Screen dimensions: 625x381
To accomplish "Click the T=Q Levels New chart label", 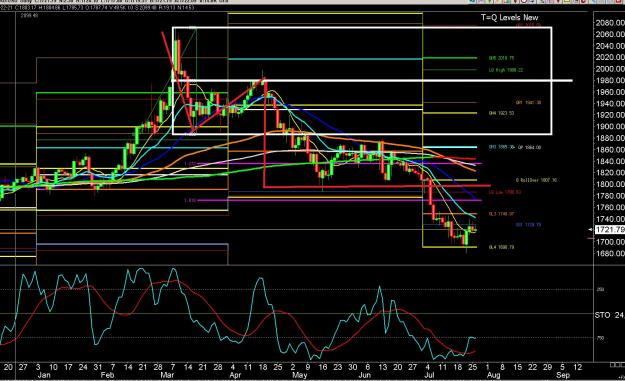I will [x=509, y=18].
